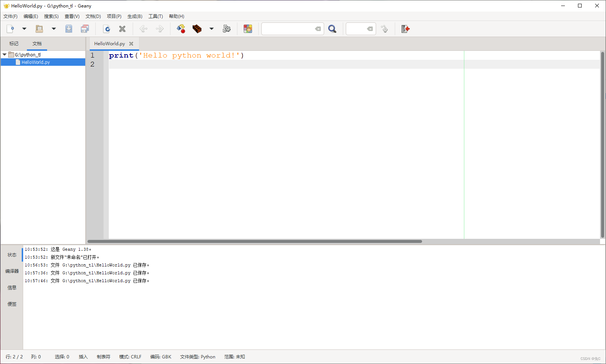
Task: Click '行: 2 / 2' status entry
Action: tap(14, 357)
